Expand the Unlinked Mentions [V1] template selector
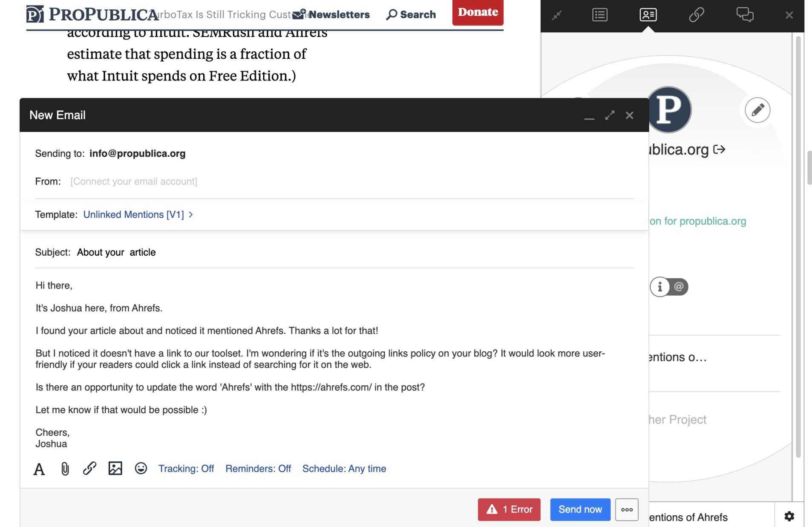Viewport: 812px width, 527px height. (137, 214)
